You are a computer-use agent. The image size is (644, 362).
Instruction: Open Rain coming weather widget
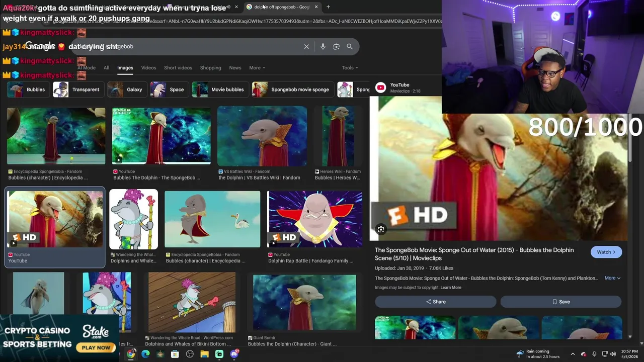coord(538,354)
